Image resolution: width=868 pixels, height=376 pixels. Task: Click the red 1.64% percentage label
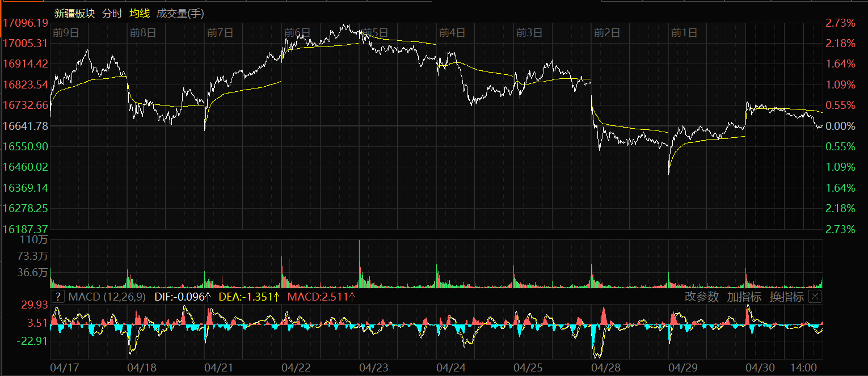[x=840, y=64]
